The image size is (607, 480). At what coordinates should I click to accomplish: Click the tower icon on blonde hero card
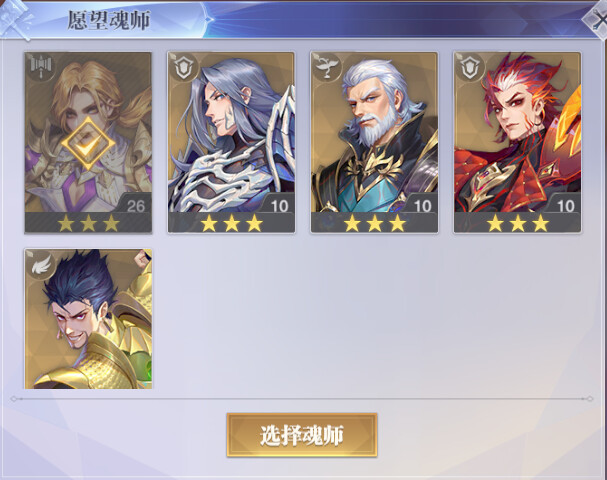click(x=41, y=68)
